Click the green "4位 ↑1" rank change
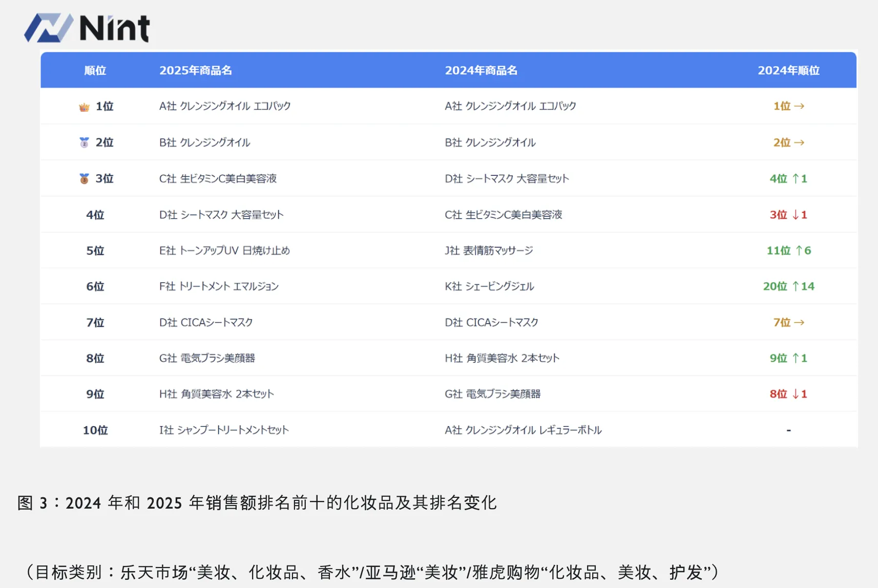This screenshot has width=878, height=588. (788, 178)
